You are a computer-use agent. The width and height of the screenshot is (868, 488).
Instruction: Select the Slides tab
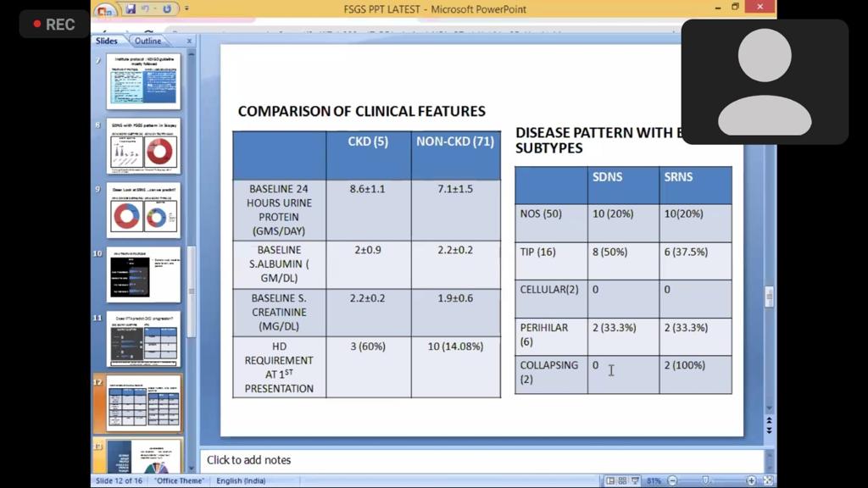(107, 41)
